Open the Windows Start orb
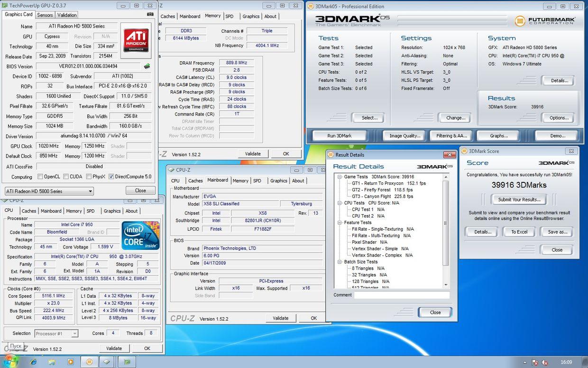The height and width of the screenshot is (368, 588). click(10, 361)
